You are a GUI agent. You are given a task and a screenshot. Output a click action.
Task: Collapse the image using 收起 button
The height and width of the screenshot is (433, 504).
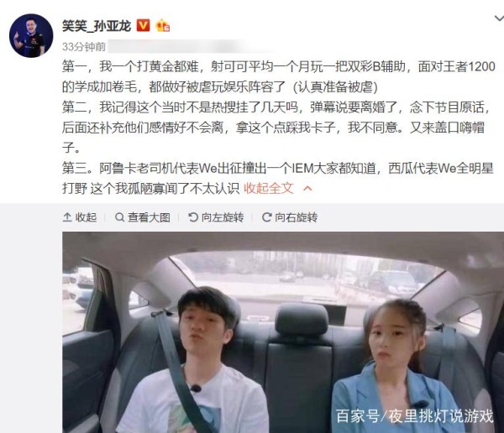80,217
